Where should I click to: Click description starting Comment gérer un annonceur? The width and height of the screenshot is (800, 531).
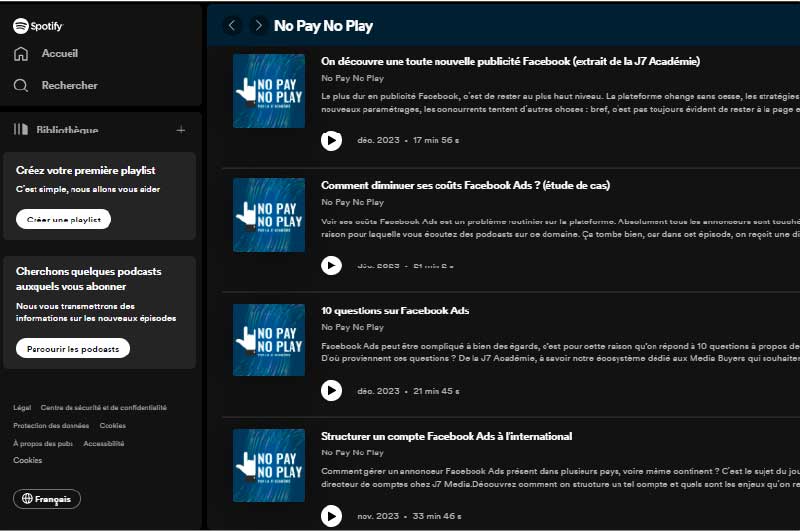pos(560,477)
